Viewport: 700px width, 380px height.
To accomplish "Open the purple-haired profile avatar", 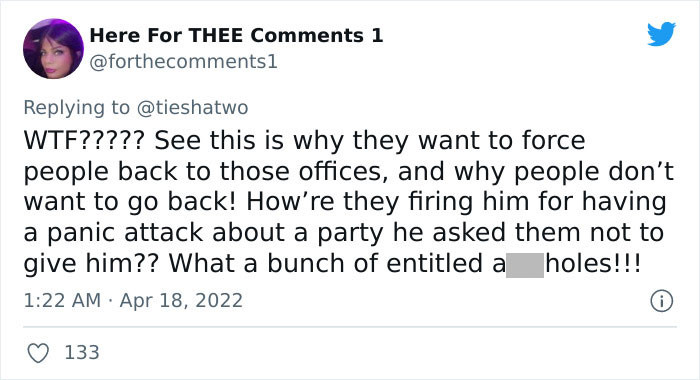I will pyautogui.click(x=53, y=49).
